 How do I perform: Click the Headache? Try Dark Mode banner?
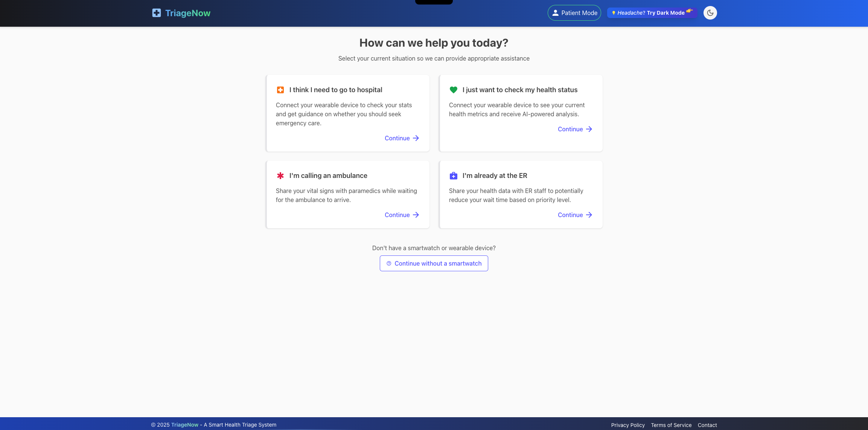(652, 13)
